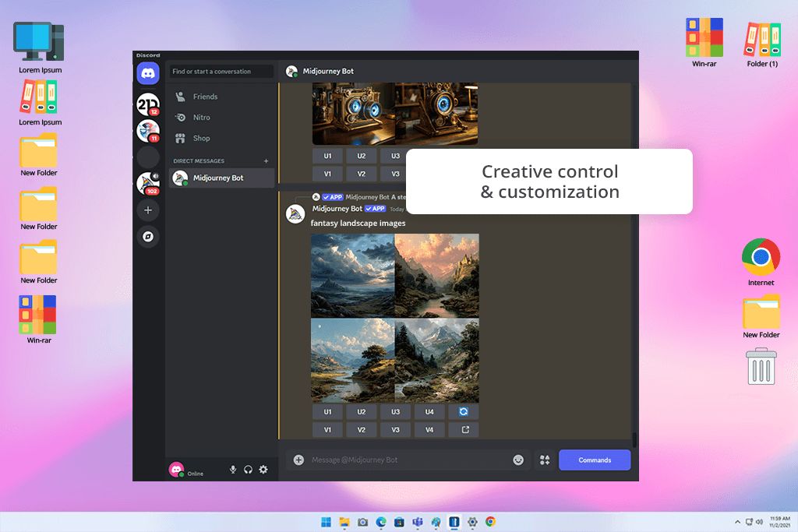
Task: Toggle the microphone mute icon
Action: click(233, 470)
